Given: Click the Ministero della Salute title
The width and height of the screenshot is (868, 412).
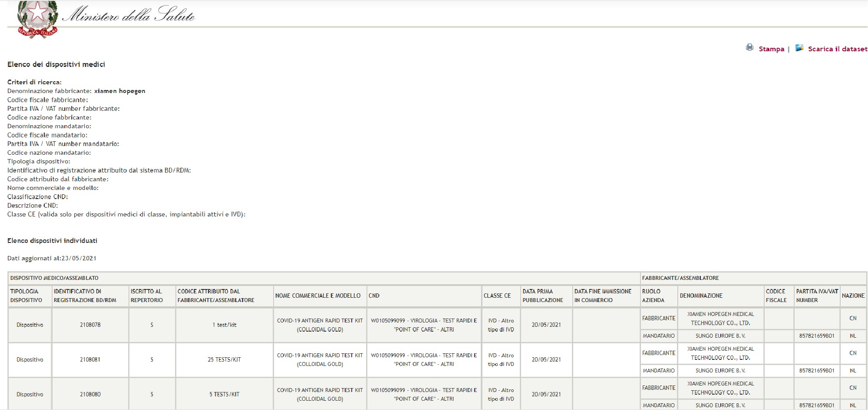Looking at the screenshot, I should tap(129, 15).
